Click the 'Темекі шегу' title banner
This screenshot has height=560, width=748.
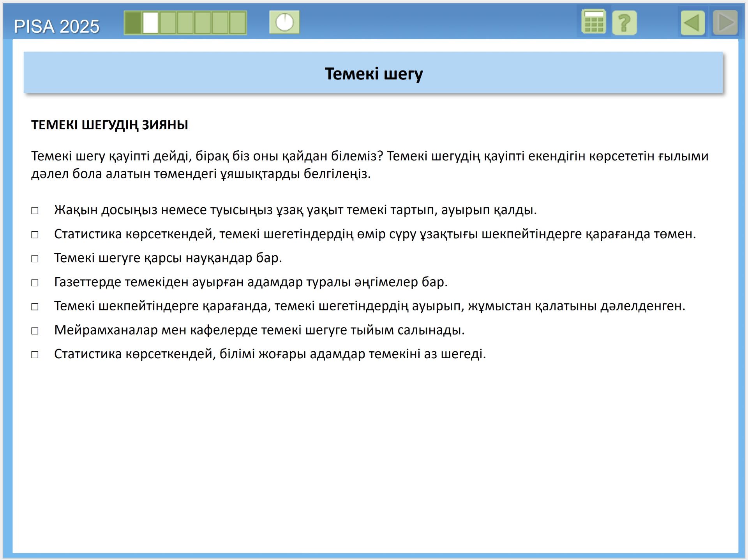(373, 73)
